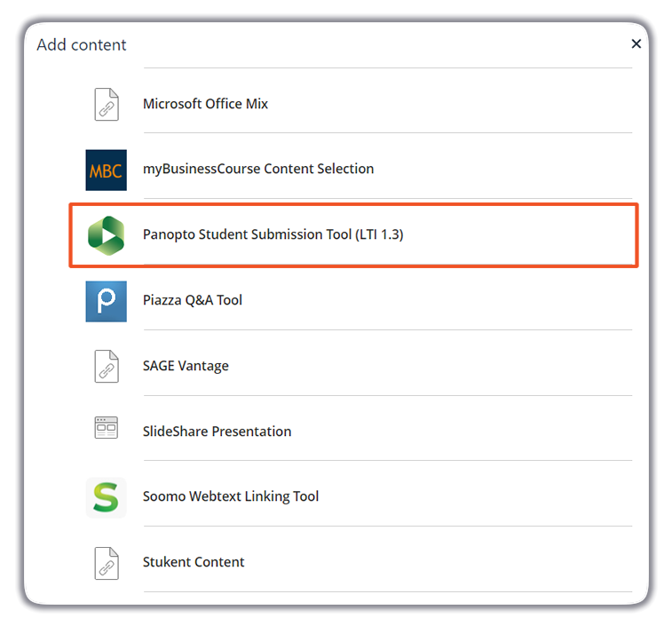672x626 pixels.
Task: Click empty right side of Piazza row
Action: click(533, 301)
